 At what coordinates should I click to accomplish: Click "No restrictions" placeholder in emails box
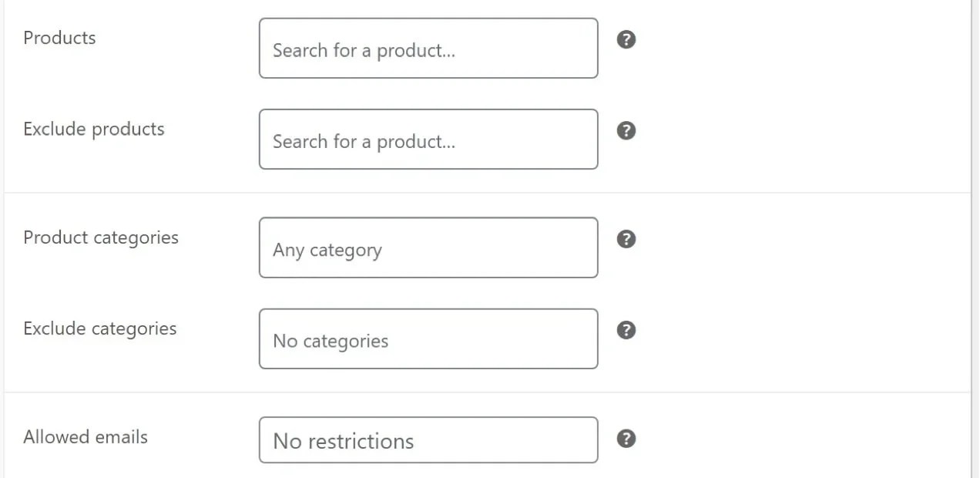[344, 441]
